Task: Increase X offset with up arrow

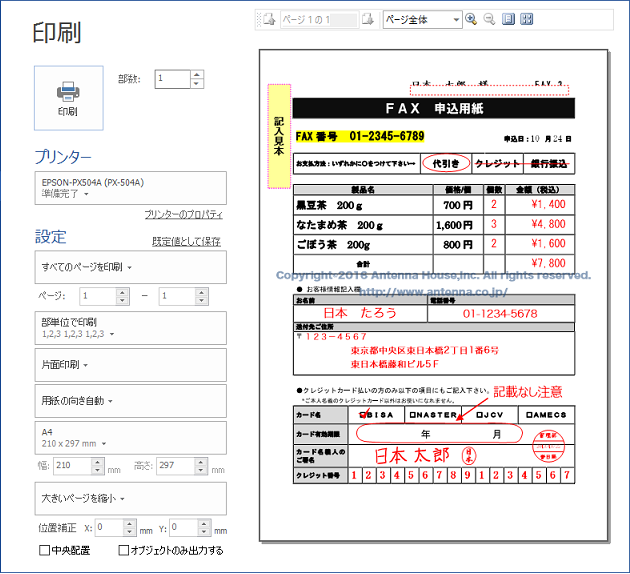Action: pos(129,523)
